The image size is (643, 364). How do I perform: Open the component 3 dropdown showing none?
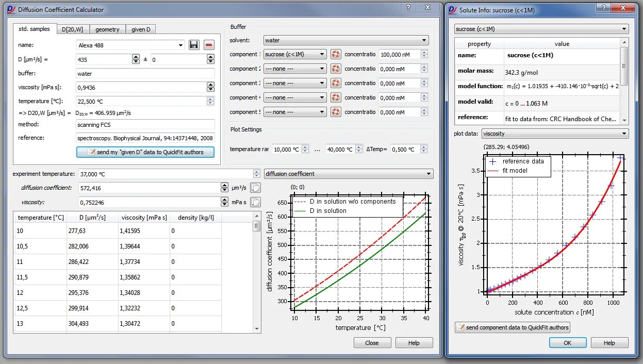295,83
